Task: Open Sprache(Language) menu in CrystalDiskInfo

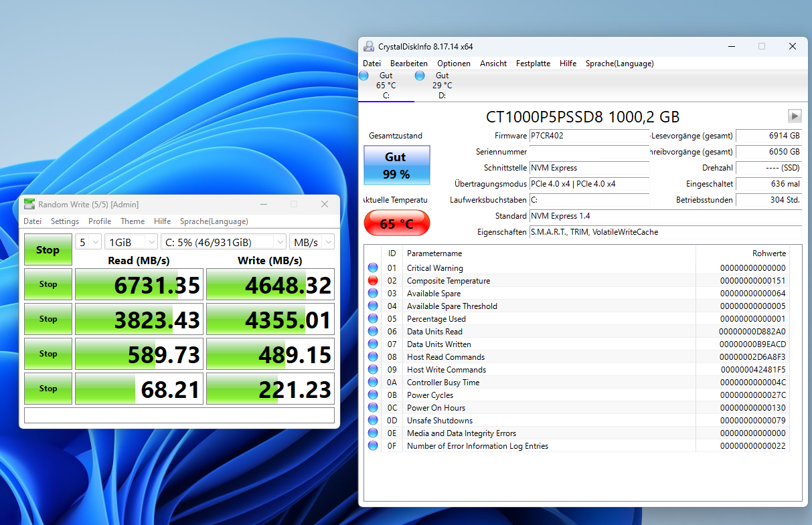Action: pyautogui.click(x=620, y=64)
